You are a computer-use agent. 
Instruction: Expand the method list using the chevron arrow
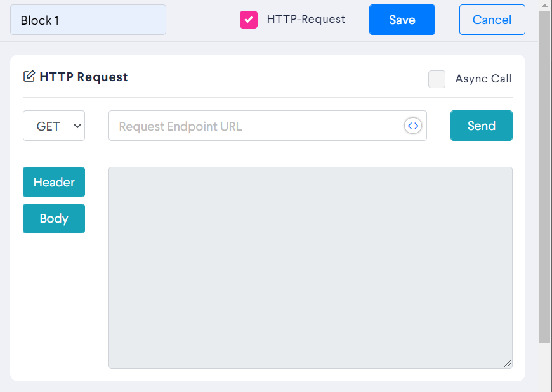pos(77,126)
